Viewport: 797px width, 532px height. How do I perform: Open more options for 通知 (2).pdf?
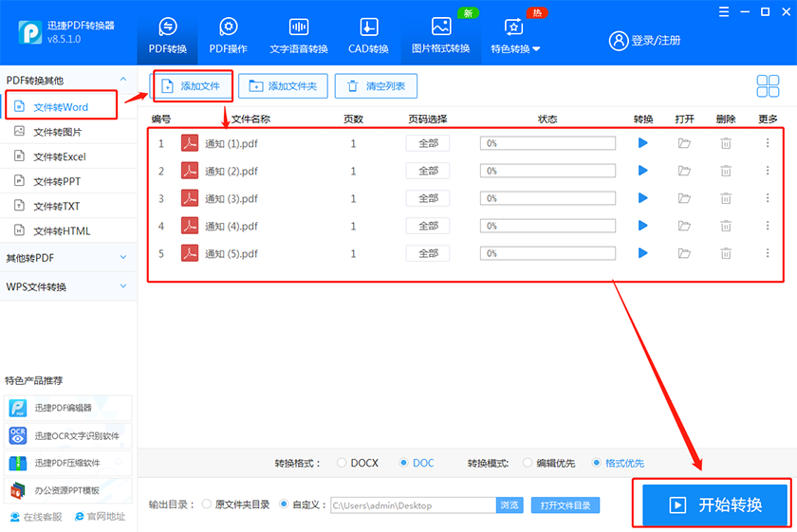pos(768,171)
